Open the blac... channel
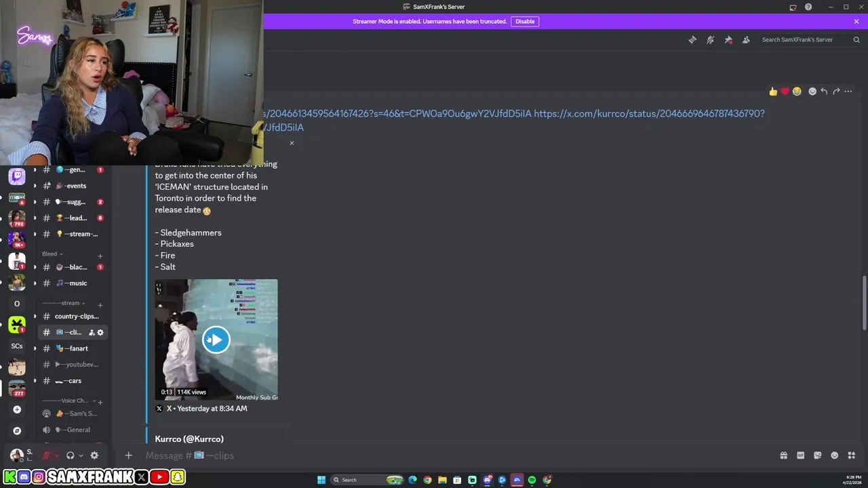This screenshot has width=868, height=488. tap(73, 267)
